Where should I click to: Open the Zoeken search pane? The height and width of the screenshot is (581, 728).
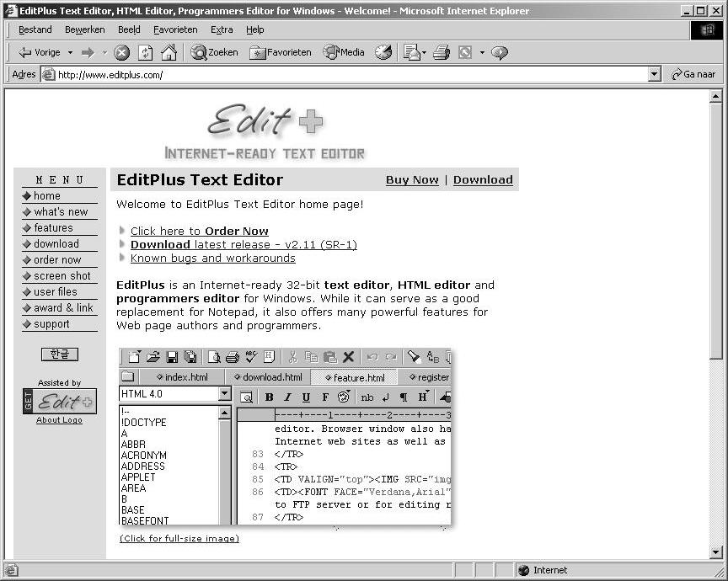click(214, 52)
